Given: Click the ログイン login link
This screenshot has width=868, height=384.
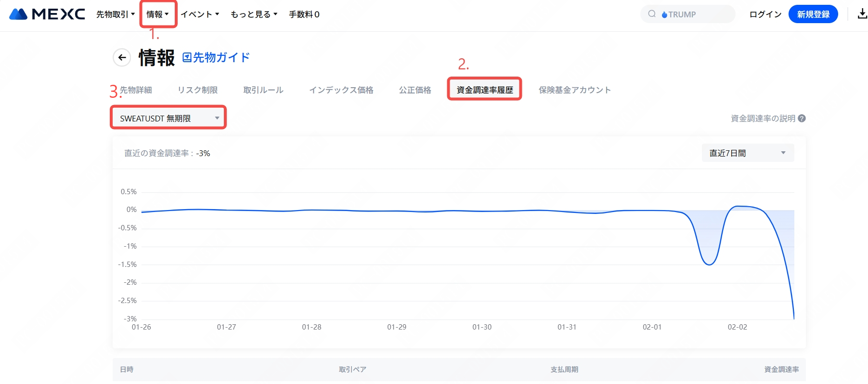Looking at the screenshot, I should coord(765,14).
